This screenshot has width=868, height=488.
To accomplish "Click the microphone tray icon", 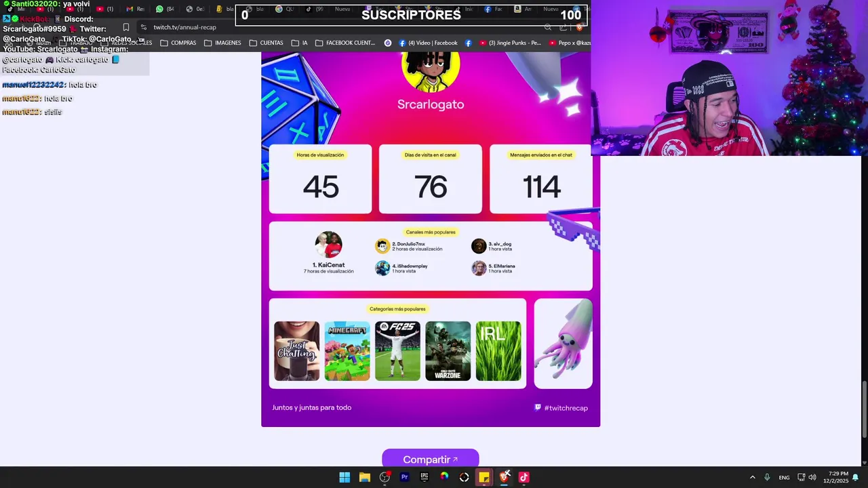I will coord(767,477).
